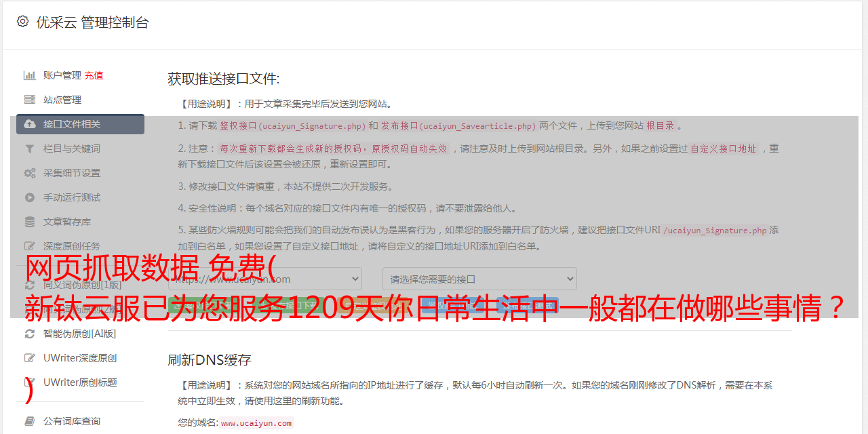The height and width of the screenshot is (434, 868).
Task: Click the cloud upload icon for 接口文件相关
Action: (x=30, y=124)
